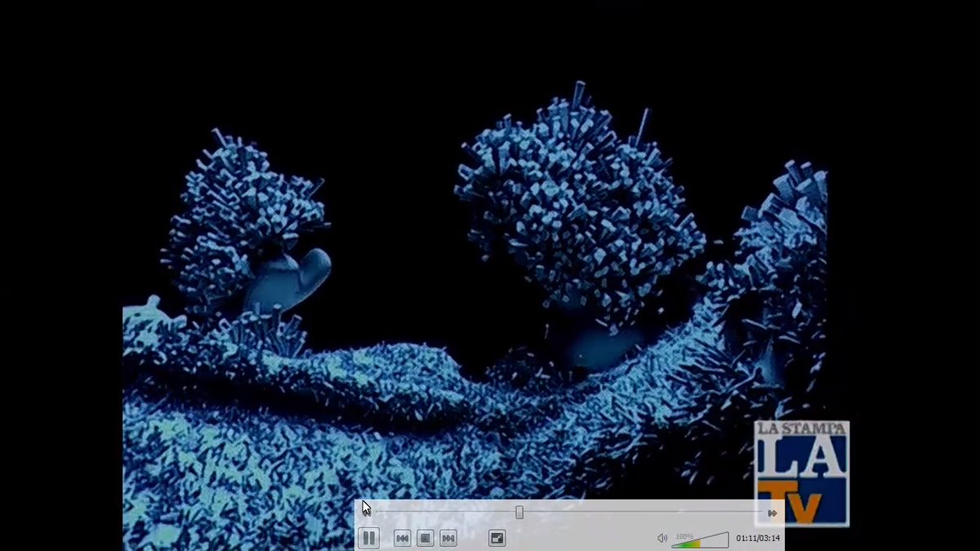Click the fast-forward arrows at the seek bar end

click(772, 513)
